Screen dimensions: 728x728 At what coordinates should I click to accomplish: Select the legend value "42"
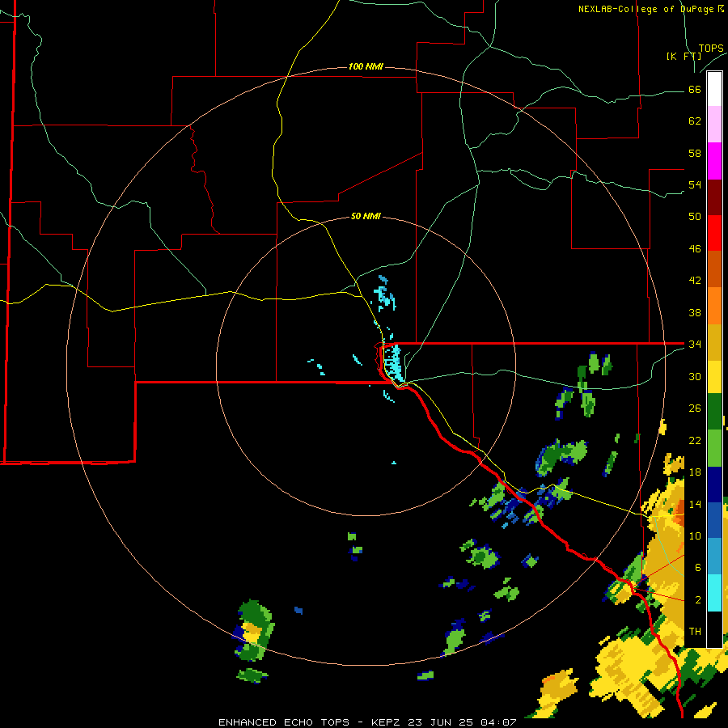(x=695, y=281)
